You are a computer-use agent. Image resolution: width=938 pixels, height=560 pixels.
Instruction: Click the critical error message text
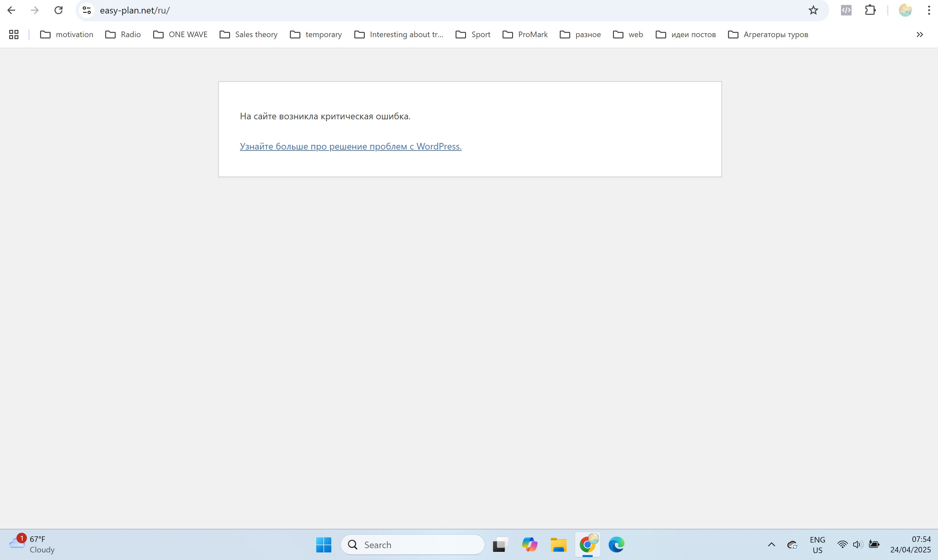coord(325,116)
